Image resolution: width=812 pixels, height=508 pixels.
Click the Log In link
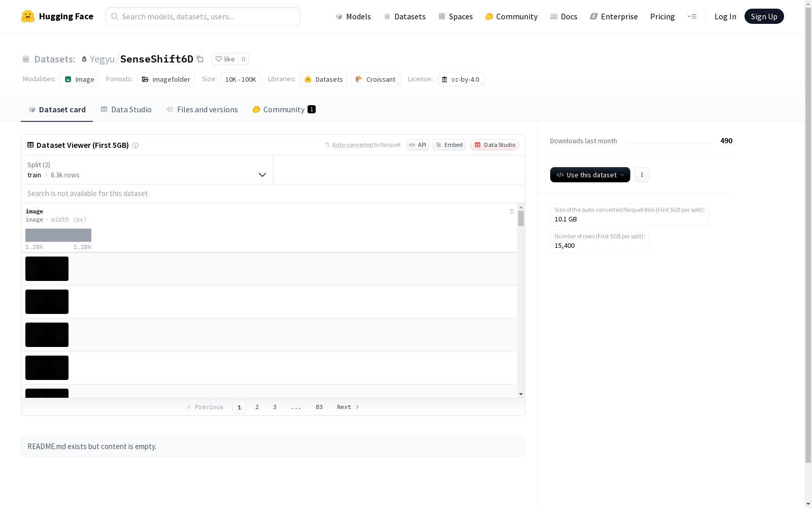[x=725, y=16]
